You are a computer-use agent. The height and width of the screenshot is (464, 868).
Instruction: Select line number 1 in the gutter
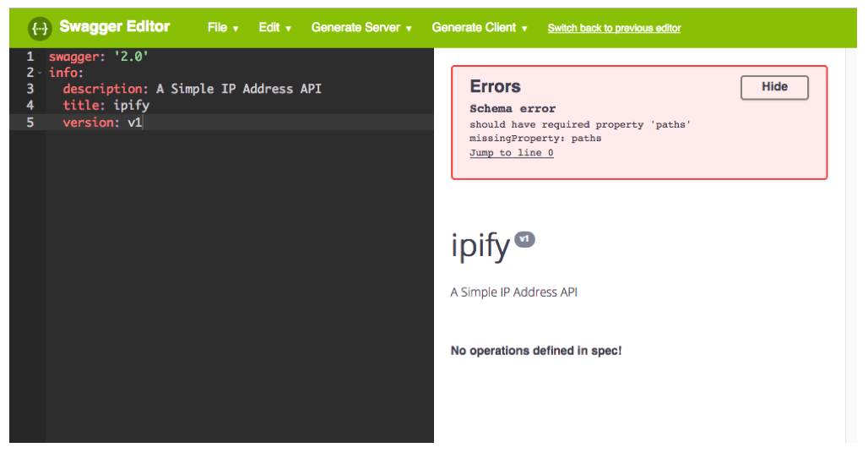30,56
